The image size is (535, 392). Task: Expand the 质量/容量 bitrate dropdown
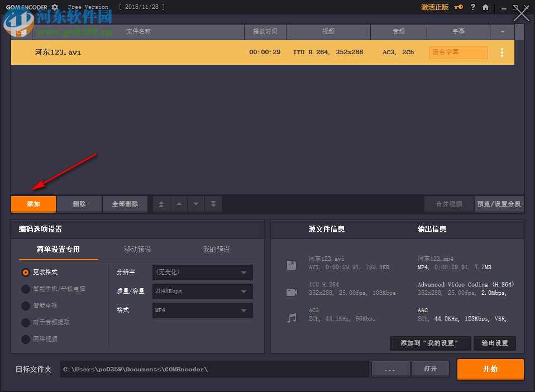coord(202,291)
